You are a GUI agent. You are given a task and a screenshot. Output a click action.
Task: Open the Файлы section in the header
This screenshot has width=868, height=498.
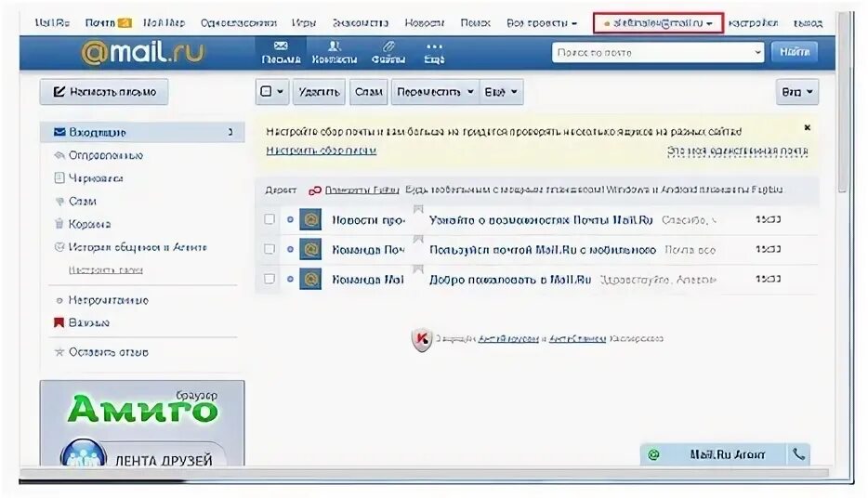point(388,53)
